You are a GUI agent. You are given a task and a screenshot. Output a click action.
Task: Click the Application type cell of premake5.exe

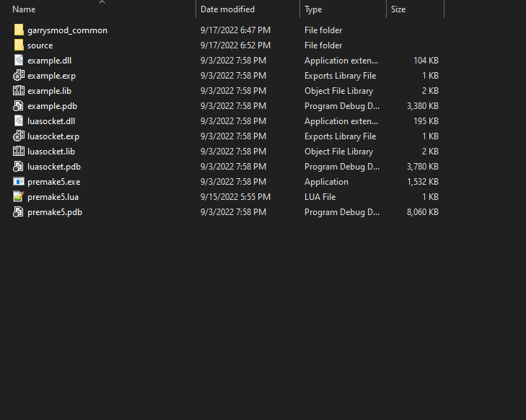point(326,182)
